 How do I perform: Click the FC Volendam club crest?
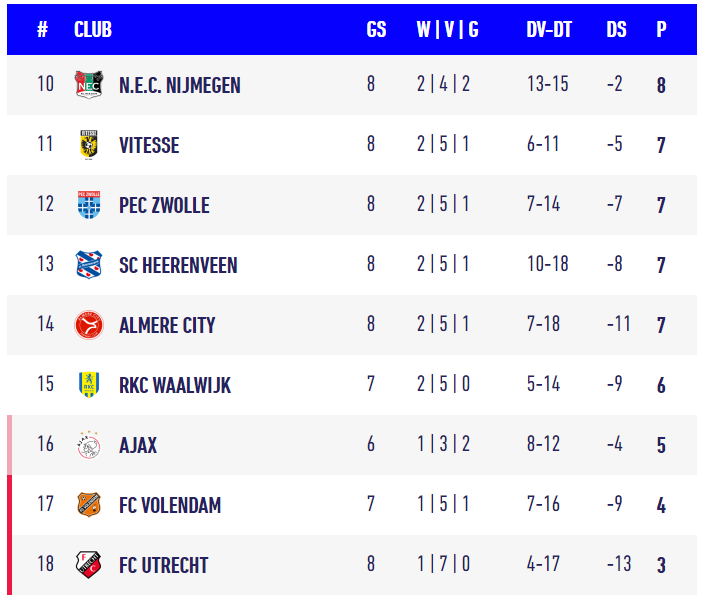89,505
